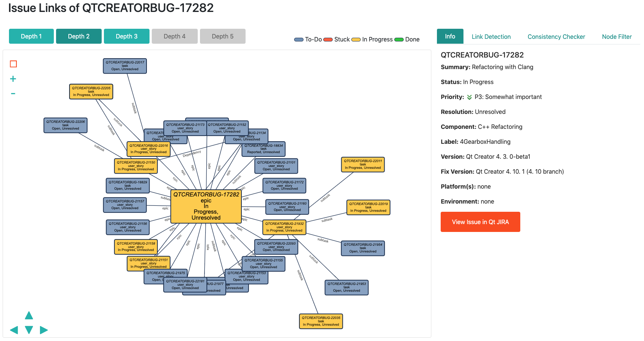Viewport: 644px width, 341px height.
Task: Select node QTCREATORBUG-22011
Action: 363,164
